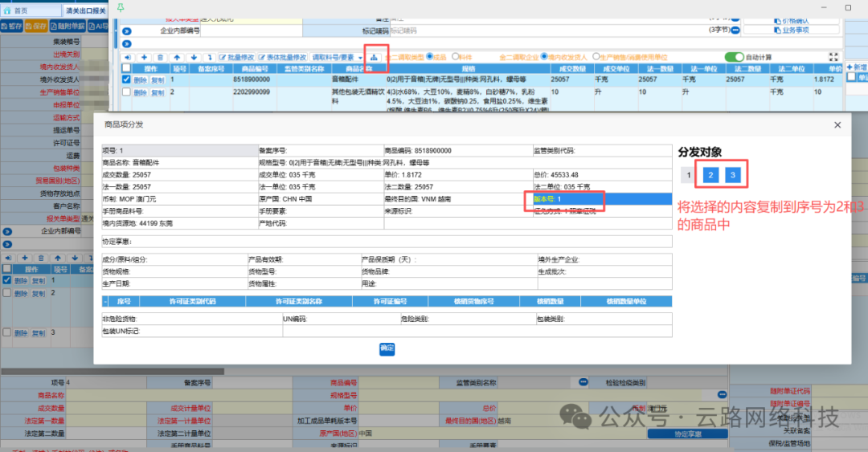
Task: Select the 料件 radio button
Action: coord(455,56)
